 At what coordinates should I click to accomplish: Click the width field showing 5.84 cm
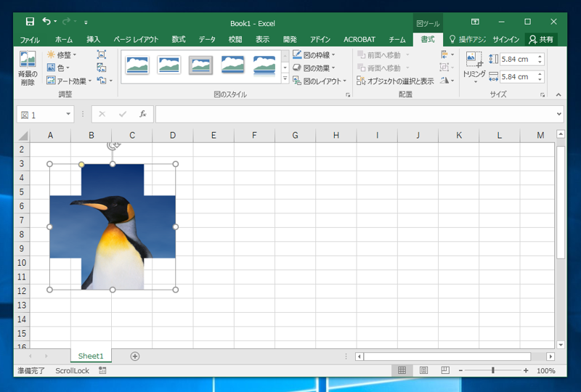click(x=518, y=77)
